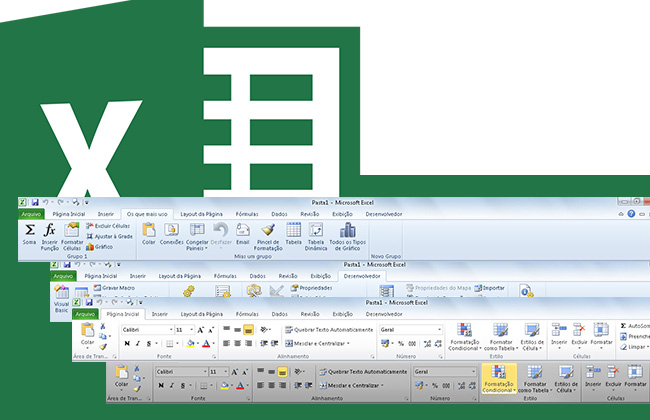Click Preencher in the white Home ribbon

coord(635,336)
